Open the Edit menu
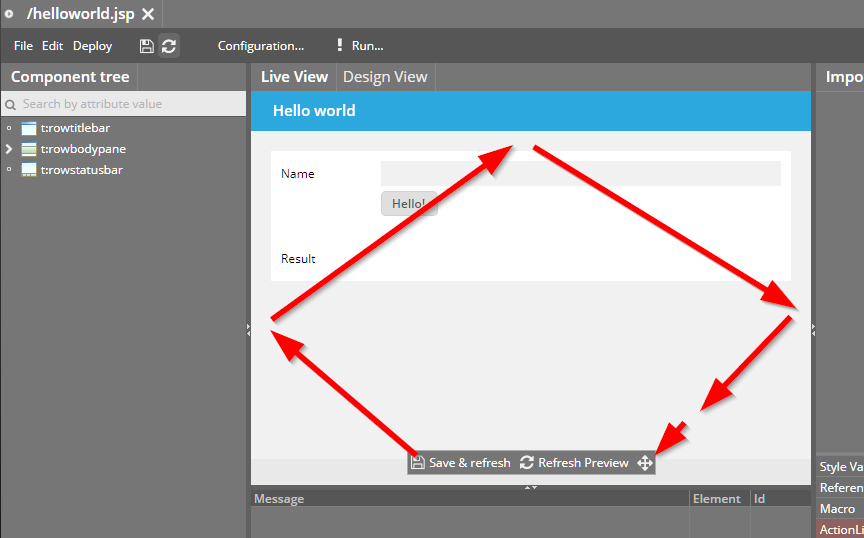Screen dimensions: 864x538 52,46
